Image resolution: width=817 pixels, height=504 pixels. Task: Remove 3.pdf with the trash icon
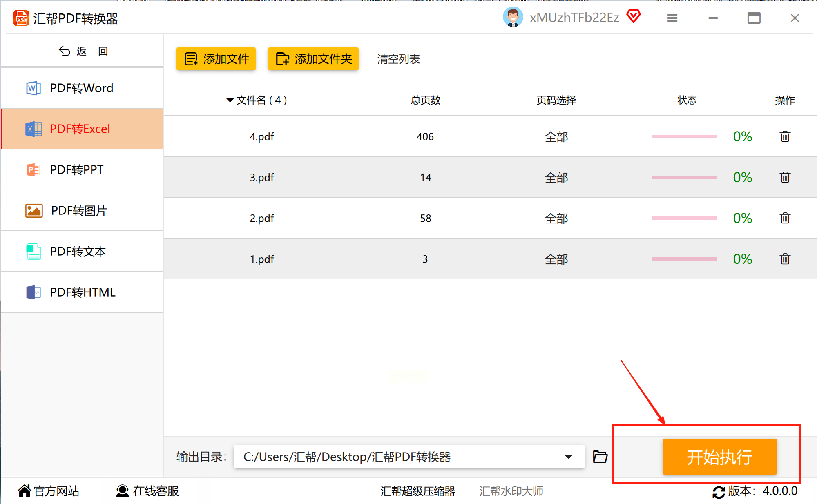pos(785,177)
